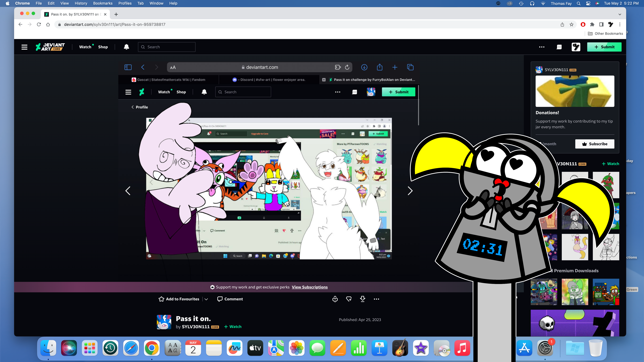Click the DeviantArt Core logo
Viewport: 644px width, 362px height.
coord(50,47)
